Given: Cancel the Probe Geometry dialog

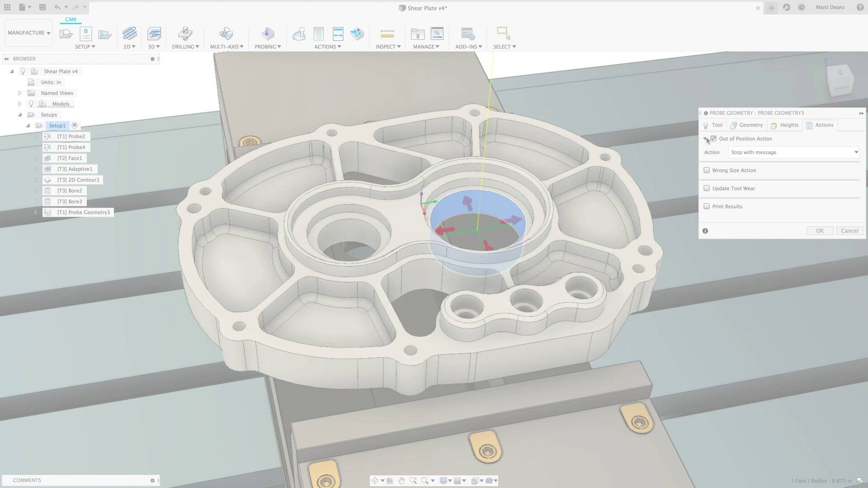Looking at the screenshot, I should (849, 230).
